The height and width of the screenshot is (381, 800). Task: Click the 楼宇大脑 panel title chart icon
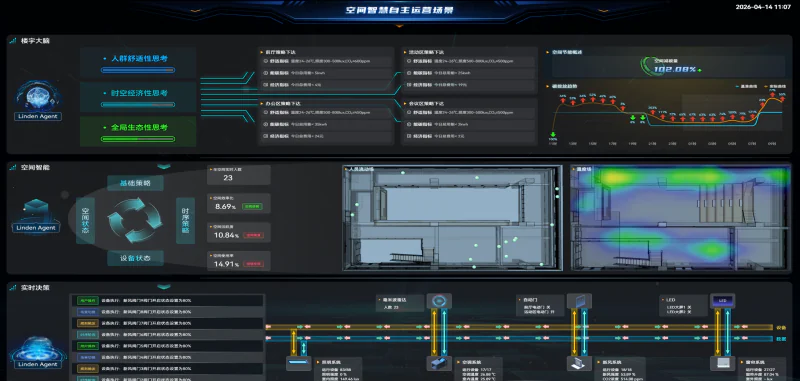(x=13, y=41)
